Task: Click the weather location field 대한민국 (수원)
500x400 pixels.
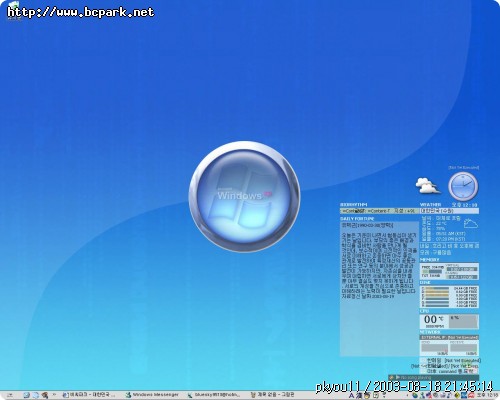Action: point(449,211)
